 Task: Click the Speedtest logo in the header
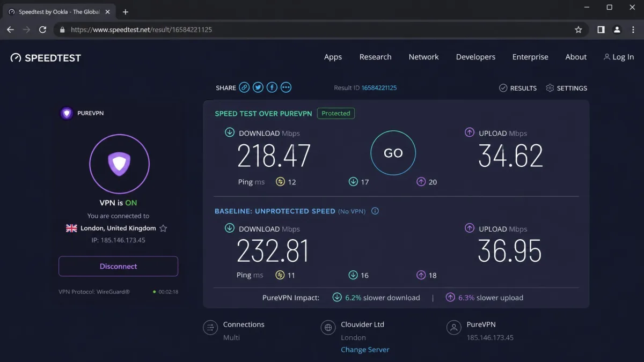pos(46,58)
